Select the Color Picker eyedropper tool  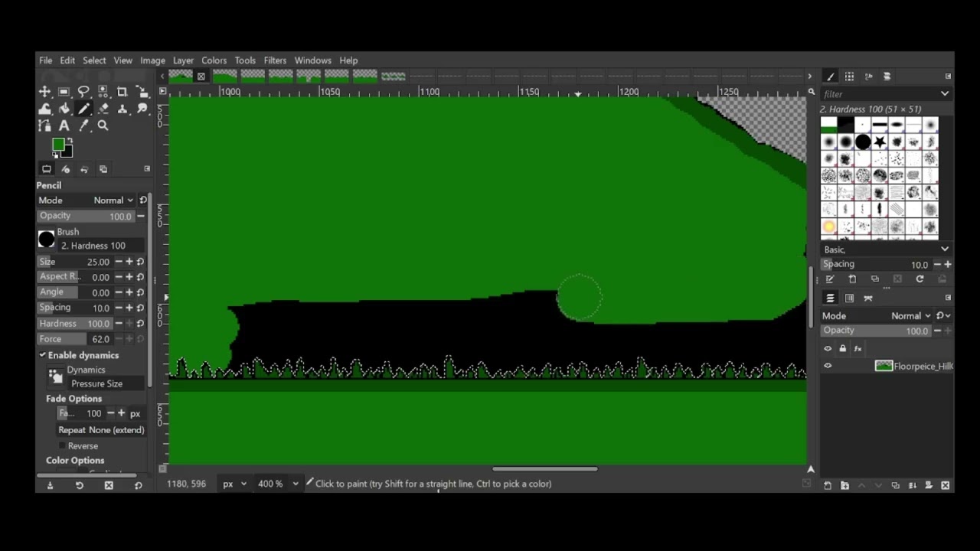[x=83, y=126]
